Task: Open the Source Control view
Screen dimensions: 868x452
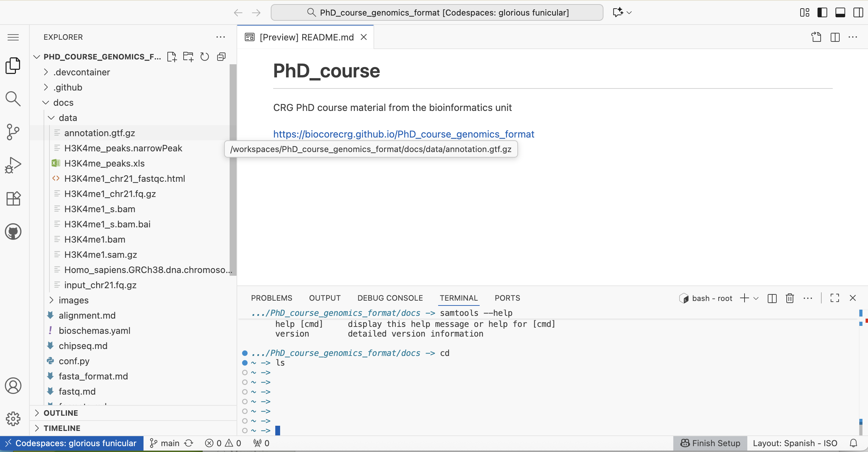Action: pos(13,132)
